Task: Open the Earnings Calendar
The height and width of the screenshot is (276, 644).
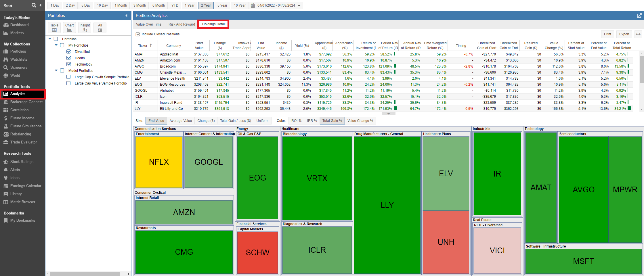Action: (26, 186)
